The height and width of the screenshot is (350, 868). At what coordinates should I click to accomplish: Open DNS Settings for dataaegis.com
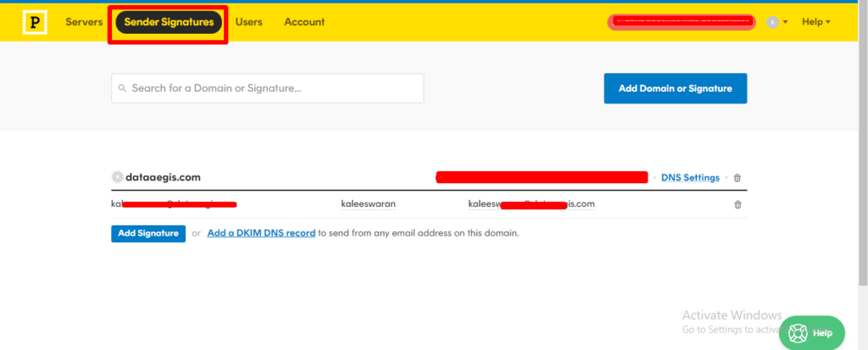tap(689, 178)
